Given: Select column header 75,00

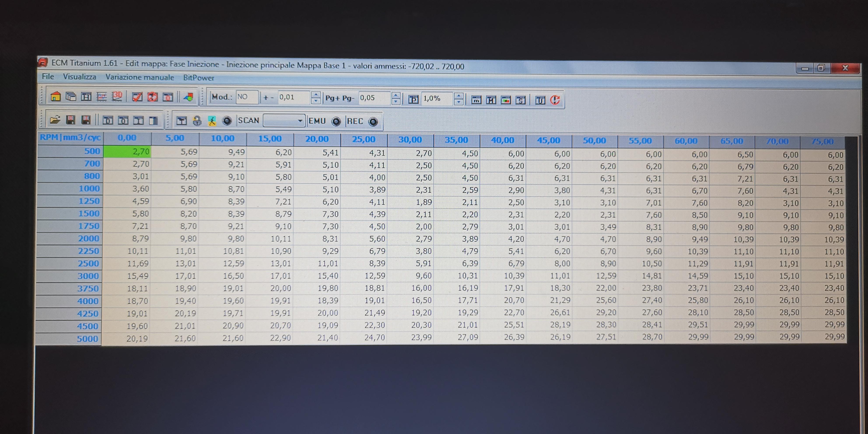Looking at the screenshot, I should click(x=822, y=142).
